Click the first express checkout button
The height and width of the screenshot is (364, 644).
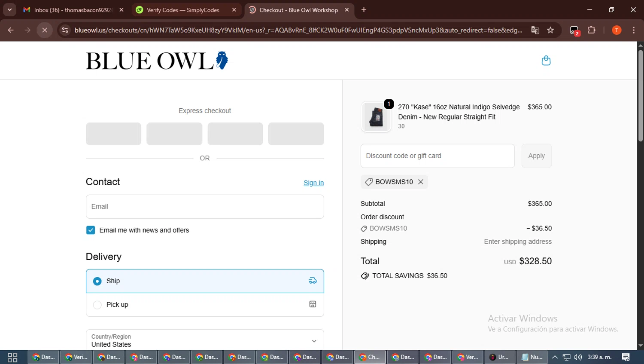point(113,134)
